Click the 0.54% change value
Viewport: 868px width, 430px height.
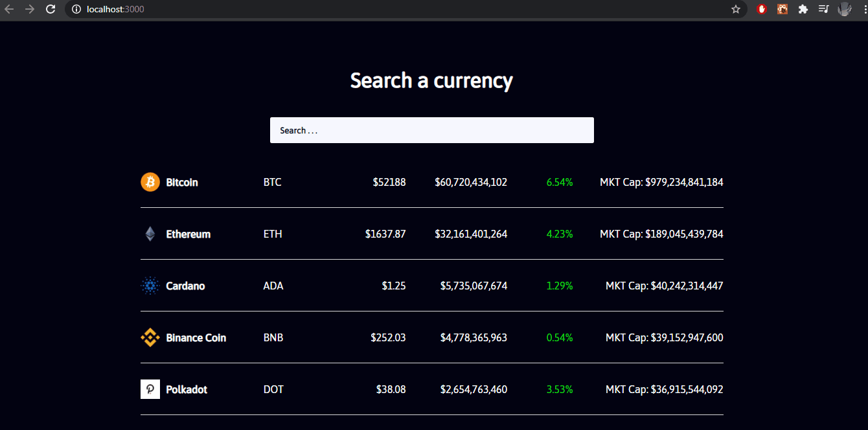click(560, 338)
